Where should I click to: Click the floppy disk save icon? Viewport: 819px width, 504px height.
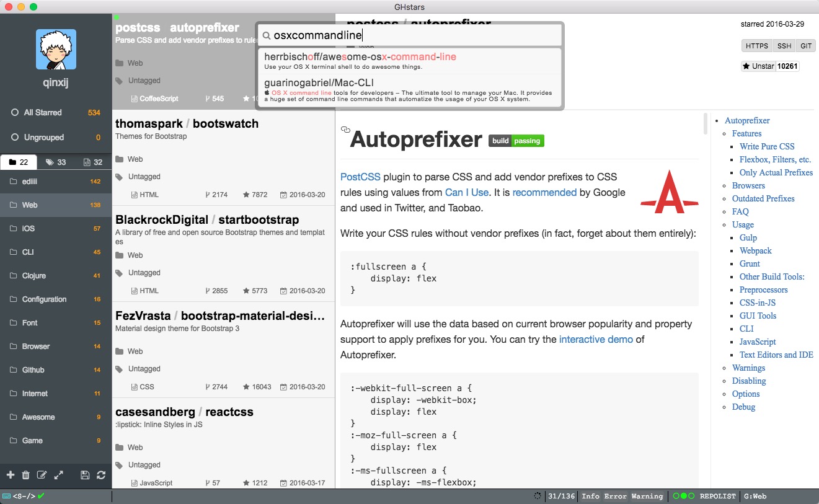(x=85, y=475)
